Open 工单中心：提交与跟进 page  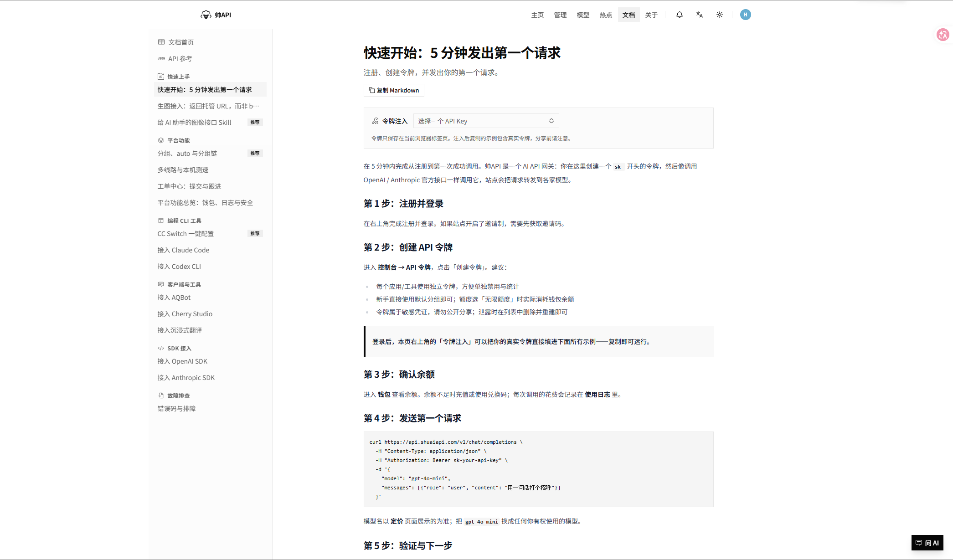pos(210,186)
